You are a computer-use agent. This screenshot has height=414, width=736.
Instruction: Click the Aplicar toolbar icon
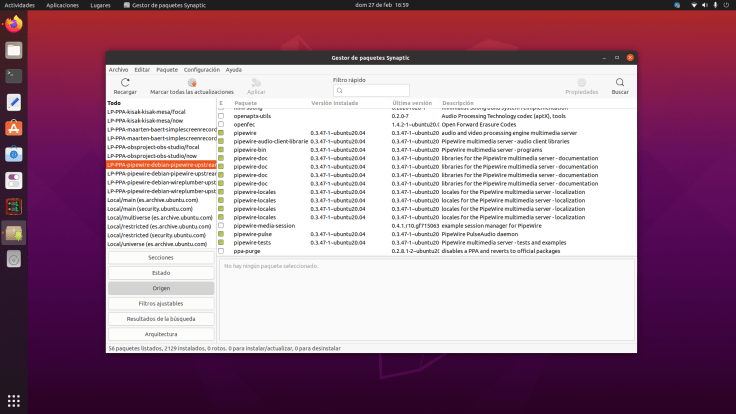click(x=256, y=83)
